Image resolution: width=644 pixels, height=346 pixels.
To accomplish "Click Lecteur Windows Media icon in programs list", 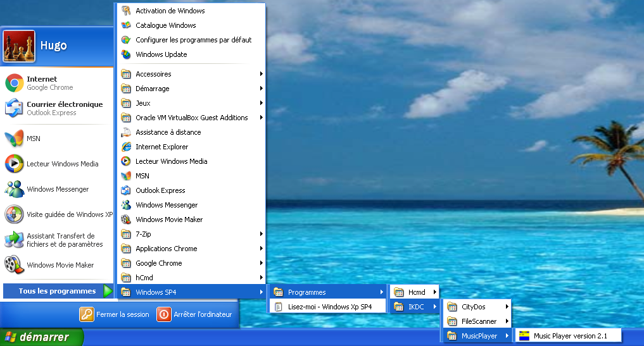I will pyautogui.click(x=126, y=161).
